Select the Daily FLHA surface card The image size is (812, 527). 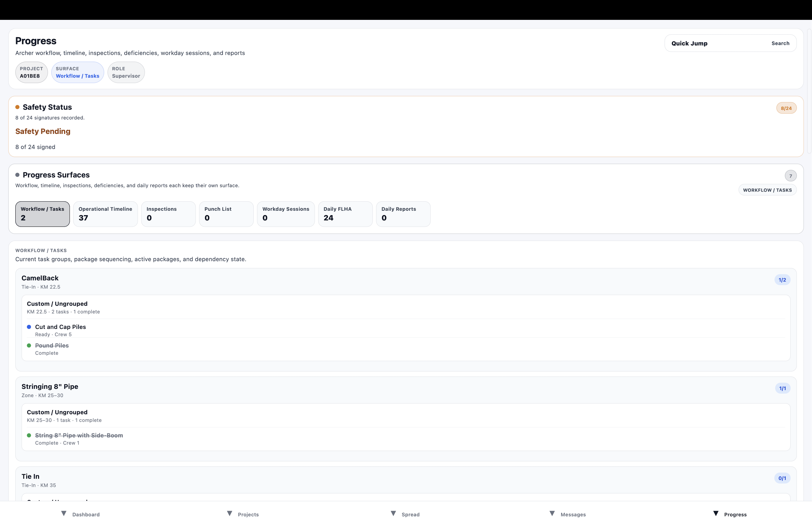pyautogui.click(x=345, y=214)
